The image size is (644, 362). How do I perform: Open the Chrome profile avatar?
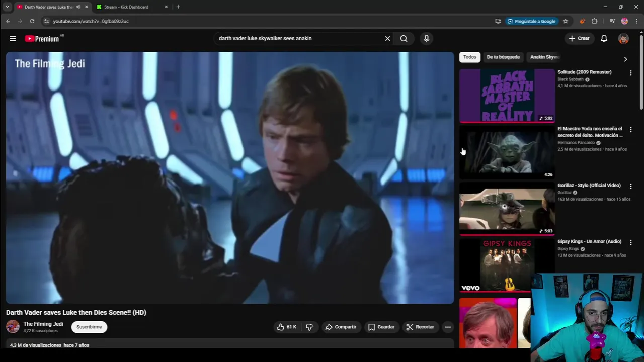pyautogui.click(x=624, y=21)
